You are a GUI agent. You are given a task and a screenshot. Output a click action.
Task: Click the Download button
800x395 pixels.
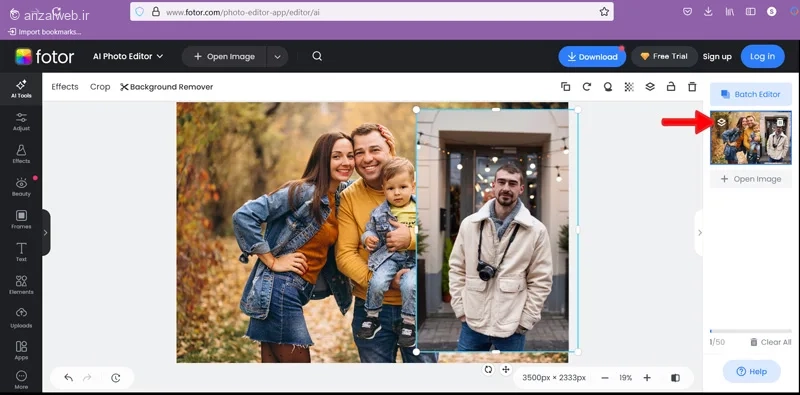(592, 57)
